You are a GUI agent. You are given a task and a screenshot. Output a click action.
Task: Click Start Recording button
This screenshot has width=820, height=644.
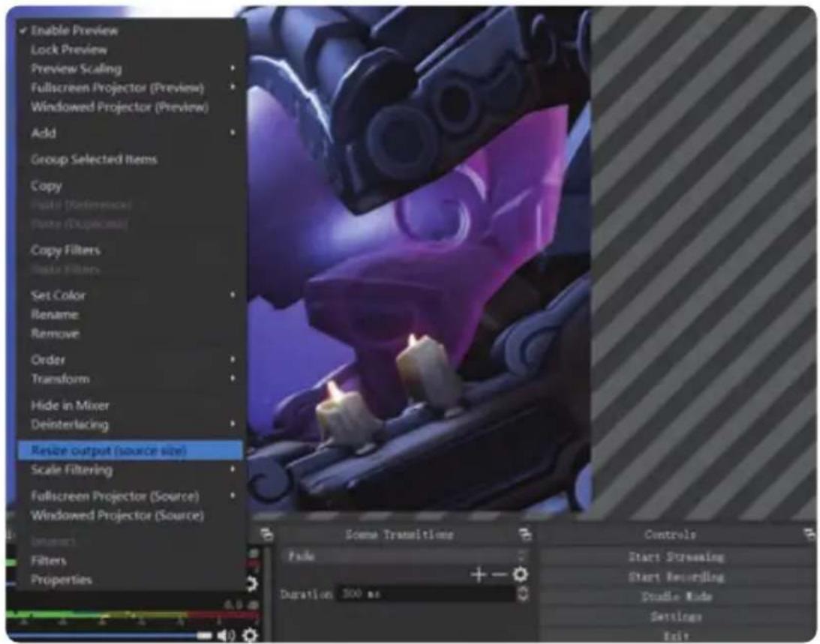coord(676,577)
